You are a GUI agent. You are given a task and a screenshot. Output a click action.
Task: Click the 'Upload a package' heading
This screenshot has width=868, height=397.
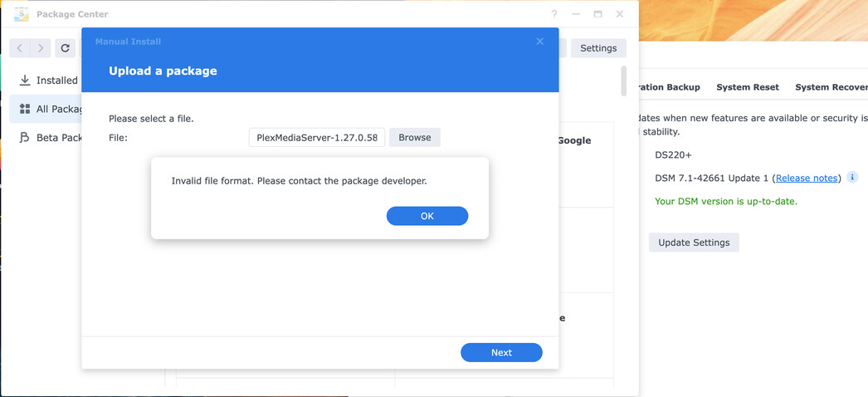tap(163, 71)
